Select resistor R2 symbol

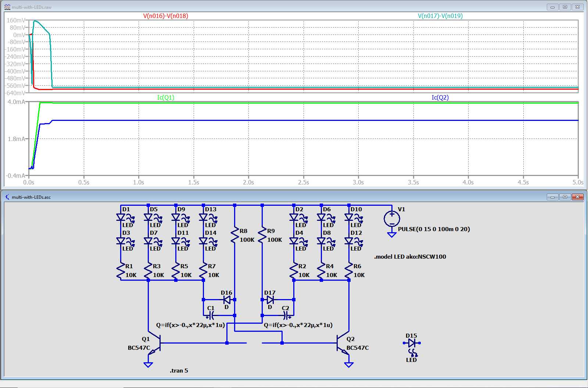point(294,271)
